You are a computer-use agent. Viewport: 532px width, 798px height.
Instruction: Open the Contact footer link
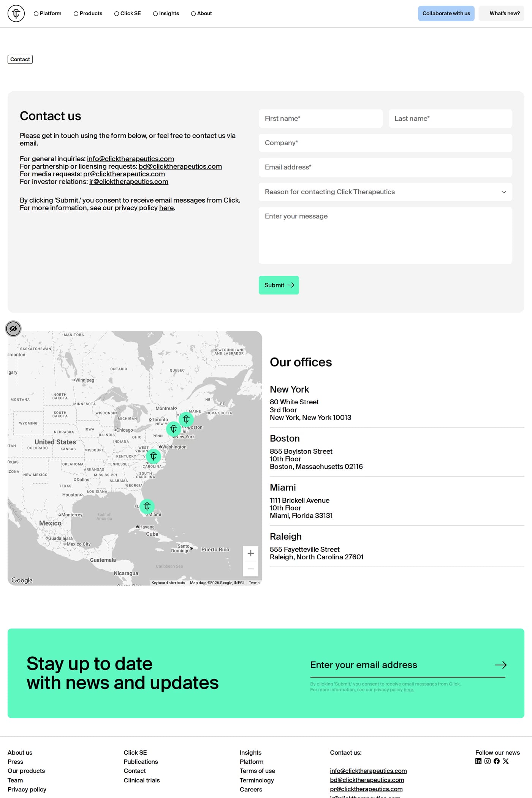(x=135, y=771)
